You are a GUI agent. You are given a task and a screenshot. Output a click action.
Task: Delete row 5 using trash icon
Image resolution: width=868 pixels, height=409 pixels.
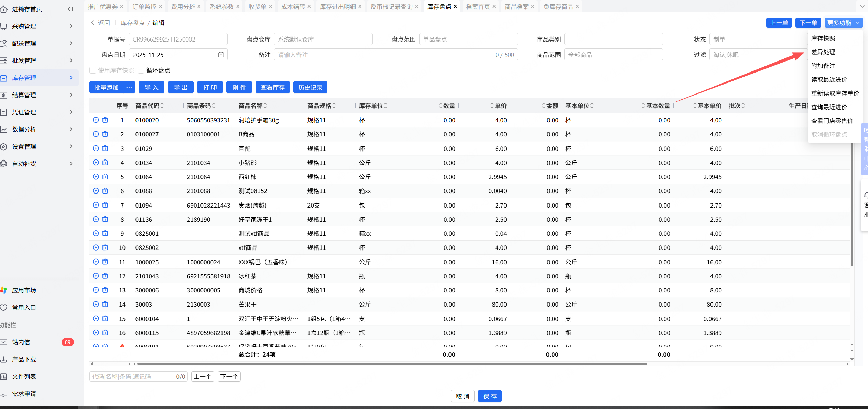[x=105, y=177]
